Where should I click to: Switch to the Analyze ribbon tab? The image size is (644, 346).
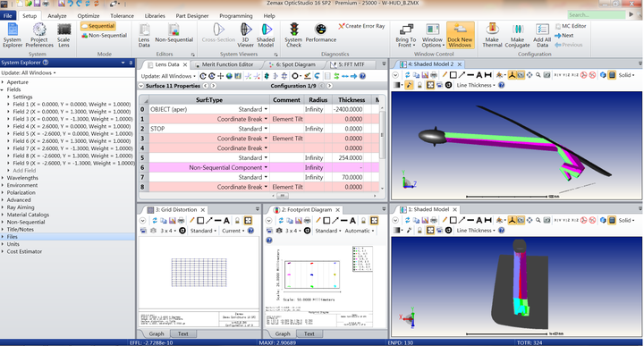coord(57,15)
